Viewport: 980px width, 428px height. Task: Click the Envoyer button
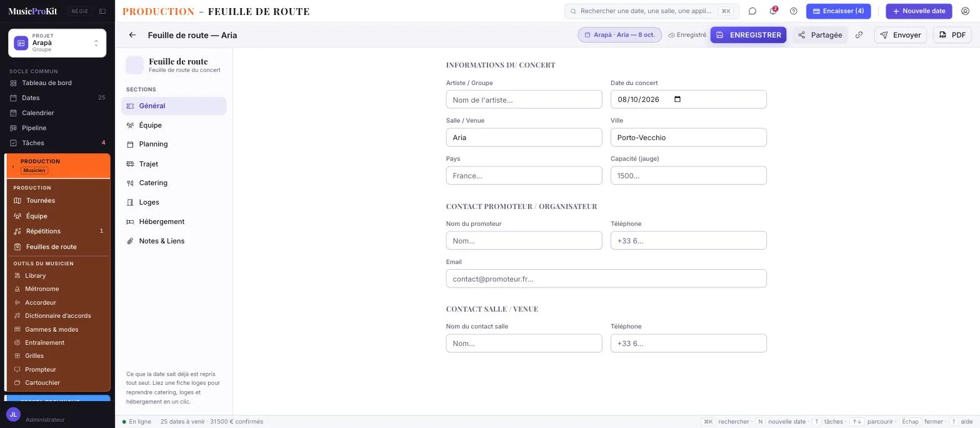coord(900,35)
